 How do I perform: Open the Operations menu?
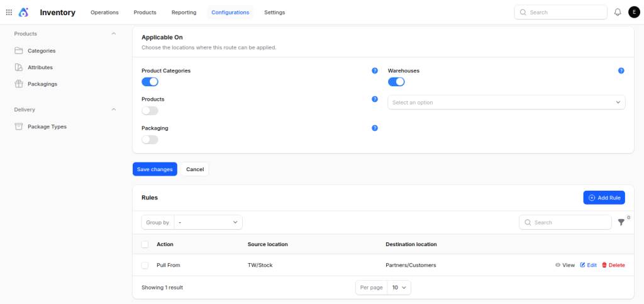click(x=105, y=13)
